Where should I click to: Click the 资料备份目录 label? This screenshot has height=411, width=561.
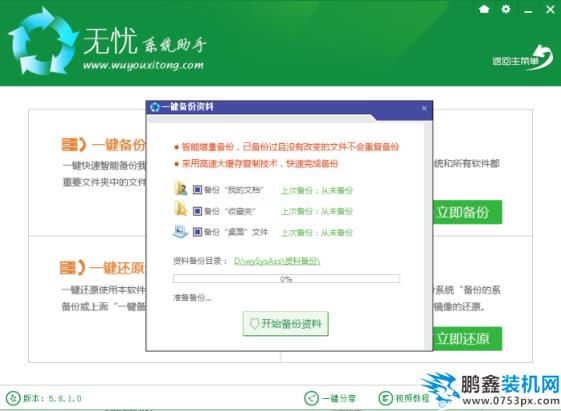(x=200, y=261)
